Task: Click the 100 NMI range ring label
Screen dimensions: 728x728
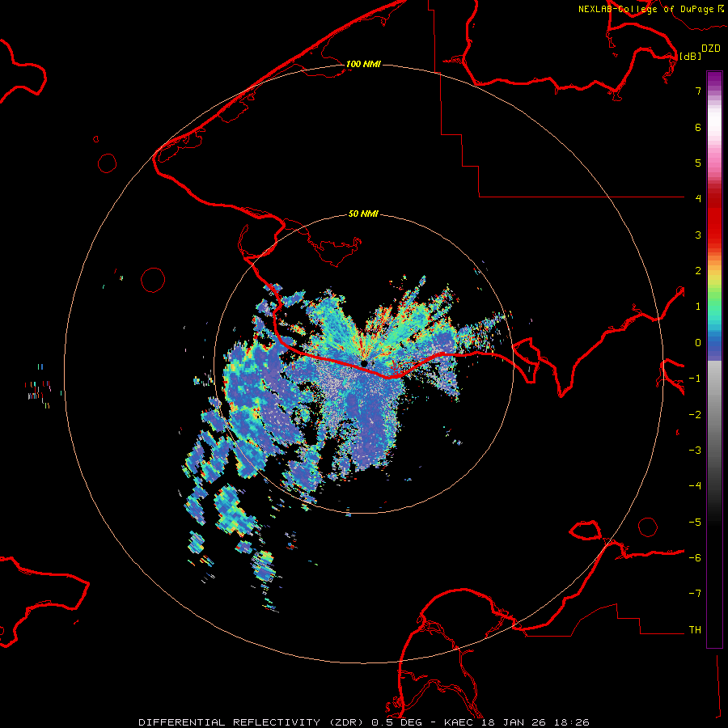Action: pyautogui.click(x=363, y=64)
